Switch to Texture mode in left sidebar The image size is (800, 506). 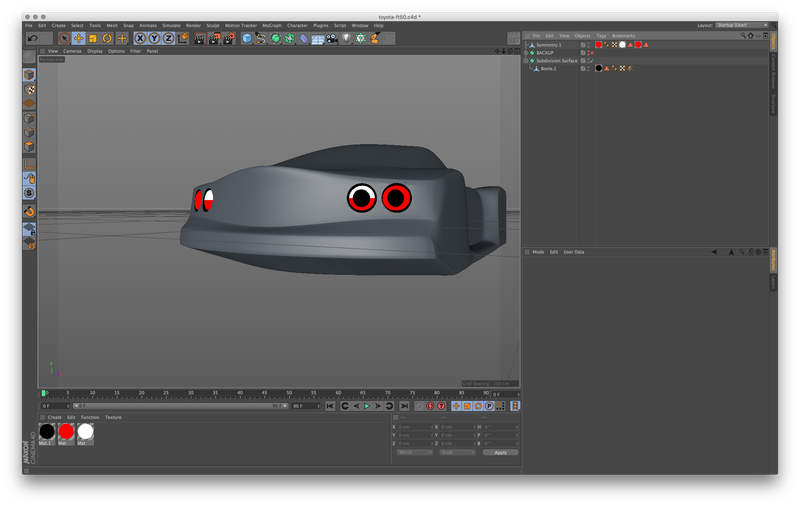[30, 90]
